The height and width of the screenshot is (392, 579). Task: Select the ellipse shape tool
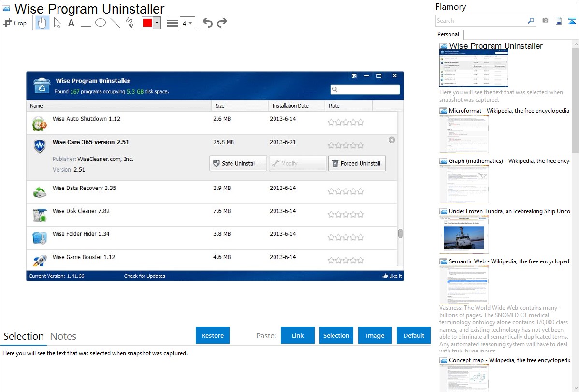(101, 23)
